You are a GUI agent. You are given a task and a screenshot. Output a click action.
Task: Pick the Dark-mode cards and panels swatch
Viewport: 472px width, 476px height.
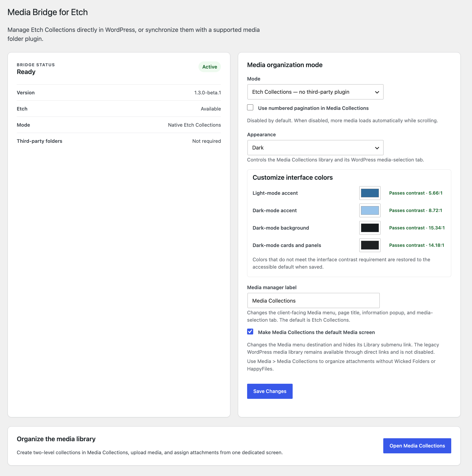370,245
